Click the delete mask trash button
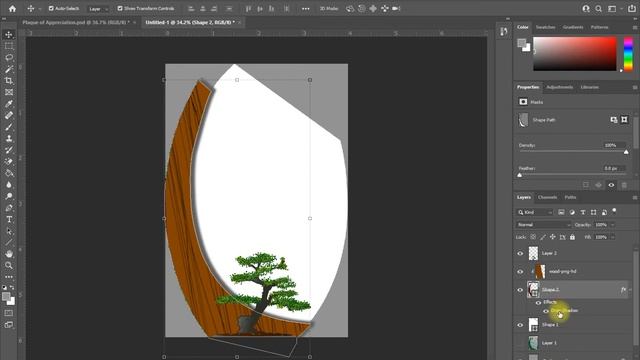 pyautogui.click(x=624, y=185)
